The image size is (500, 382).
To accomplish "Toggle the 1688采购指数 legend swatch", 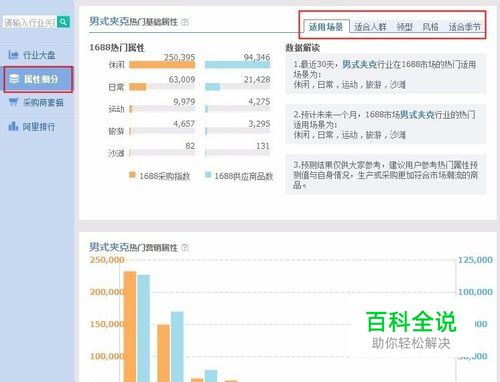I will click(132, 175).
